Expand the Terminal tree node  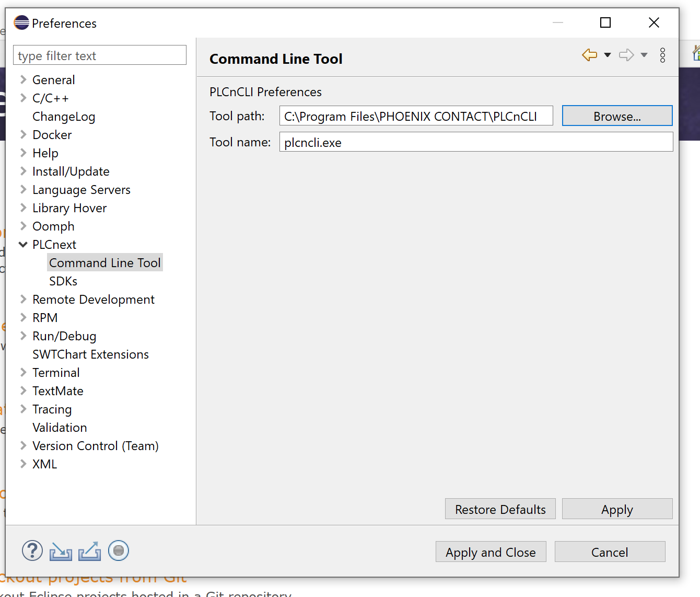pos(23,372)
